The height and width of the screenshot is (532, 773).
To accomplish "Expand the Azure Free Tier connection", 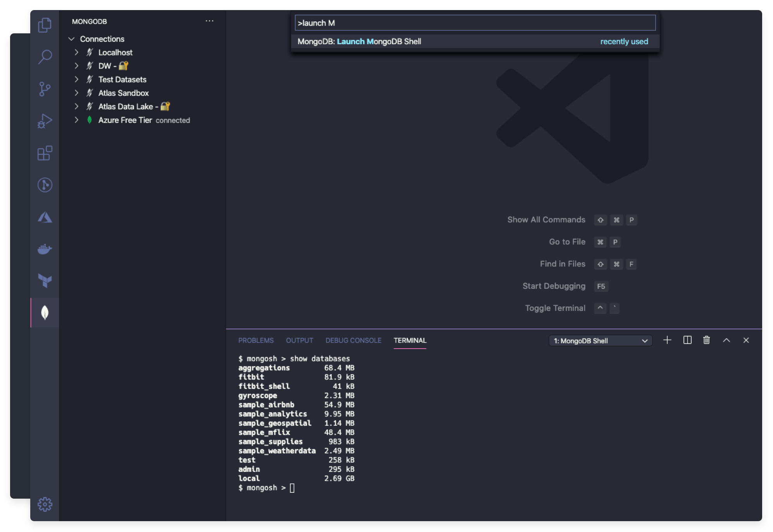I will click(76, 120).
